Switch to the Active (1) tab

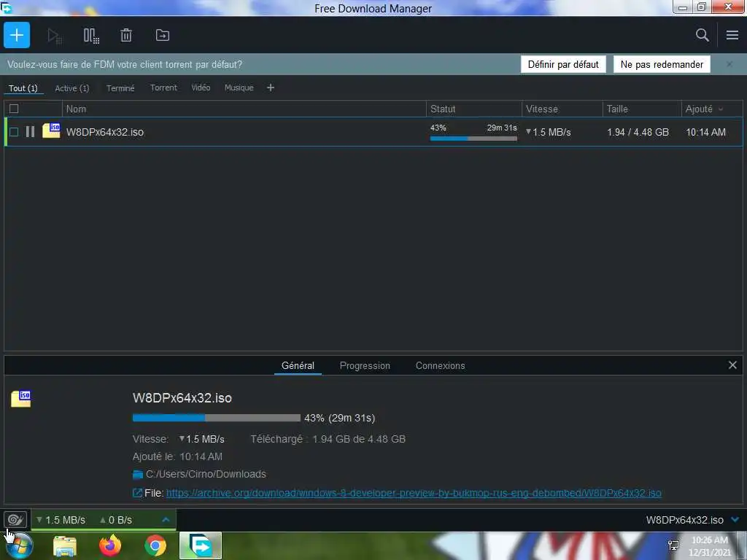pos(72,88)
